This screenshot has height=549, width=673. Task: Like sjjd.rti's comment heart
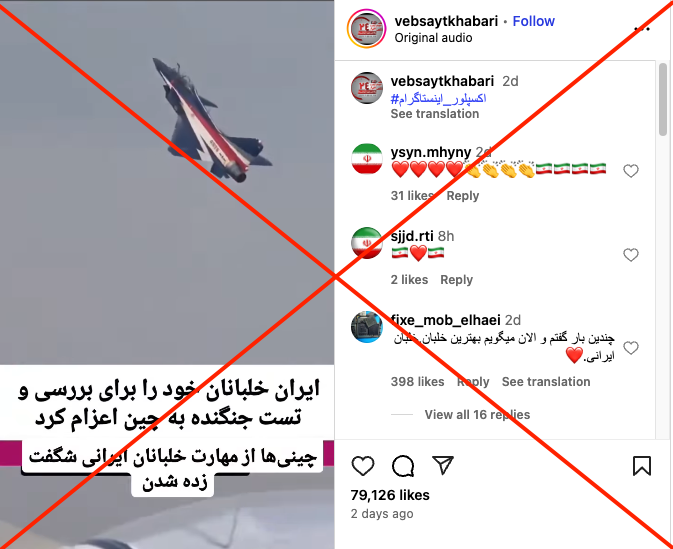(631, 255)
